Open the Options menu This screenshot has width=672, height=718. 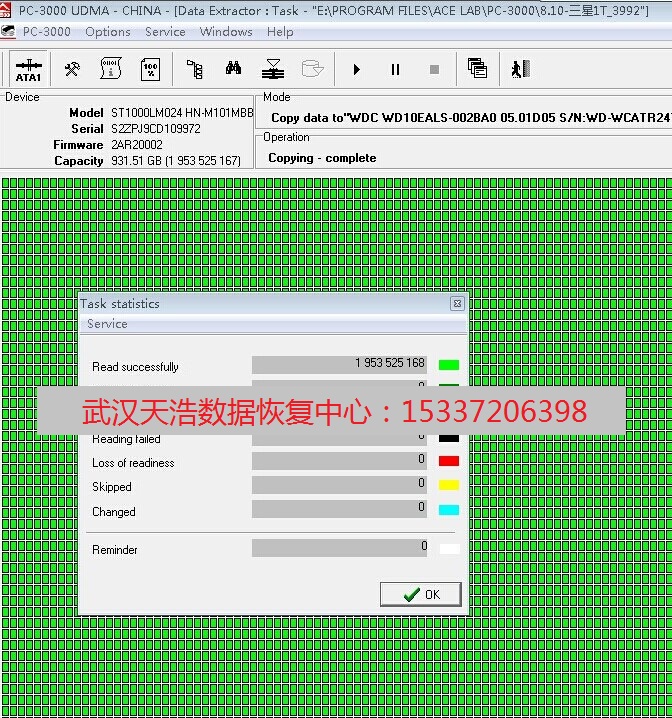click(108, 32)
